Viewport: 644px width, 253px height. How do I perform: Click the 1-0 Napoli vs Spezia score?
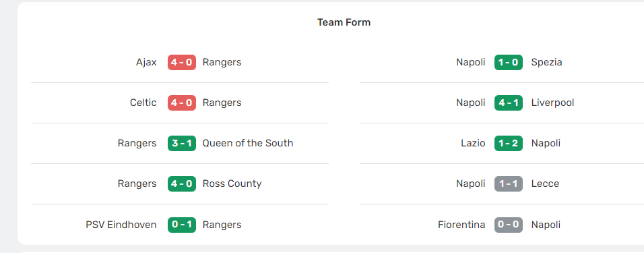coord(509,62)
